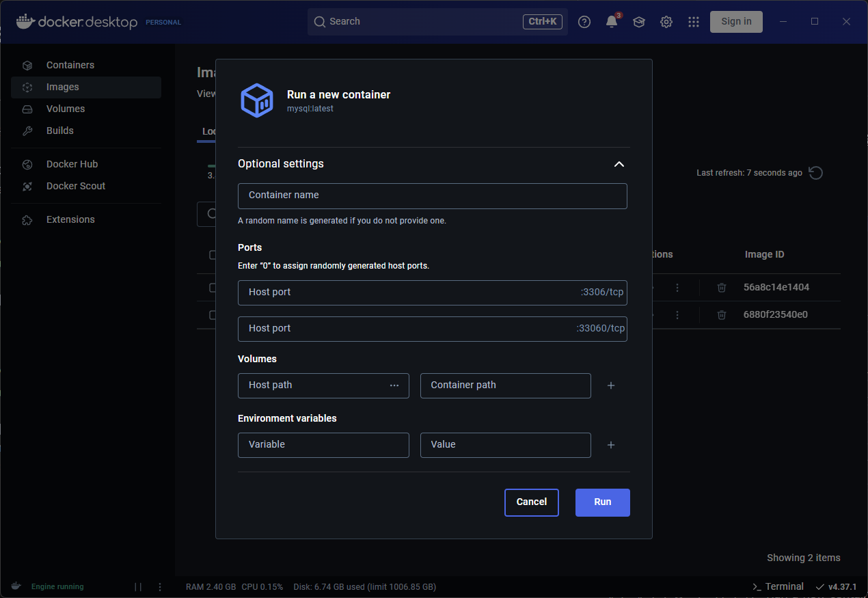This screenshot has width=868, height=598.
Task: Click the PERSONAL plan badge
Action: point(163,22)
